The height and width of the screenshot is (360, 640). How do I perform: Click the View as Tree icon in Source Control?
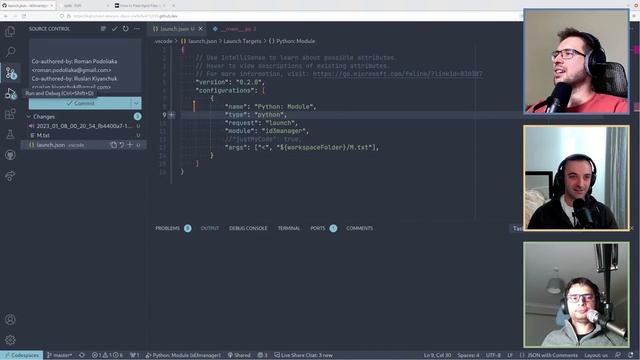click(x=103, y=29)
